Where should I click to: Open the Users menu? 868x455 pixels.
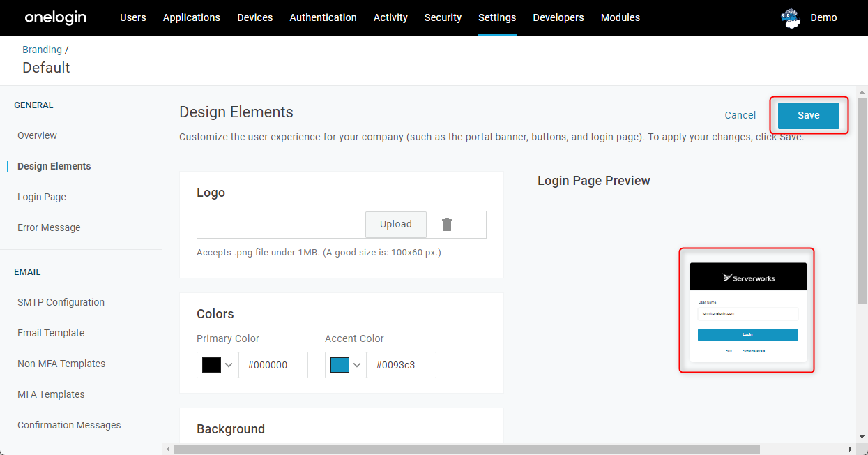[133, 17]
